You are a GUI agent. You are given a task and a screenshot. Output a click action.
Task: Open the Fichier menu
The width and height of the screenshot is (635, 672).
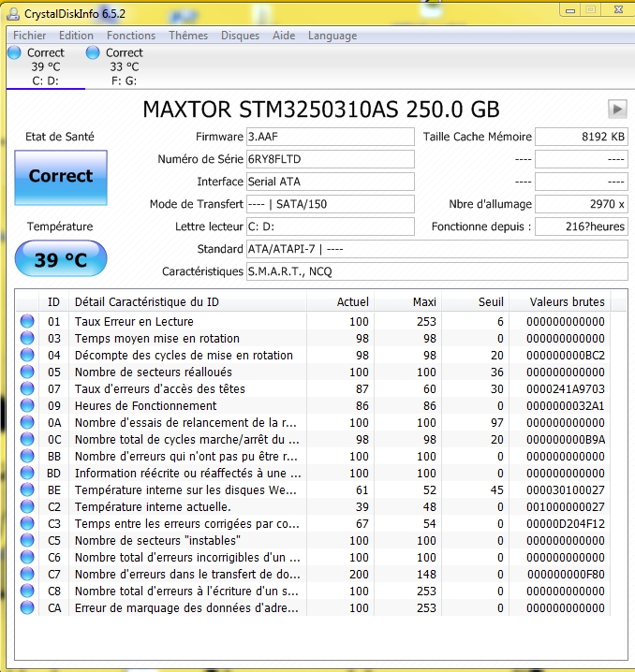coord(30,36)
